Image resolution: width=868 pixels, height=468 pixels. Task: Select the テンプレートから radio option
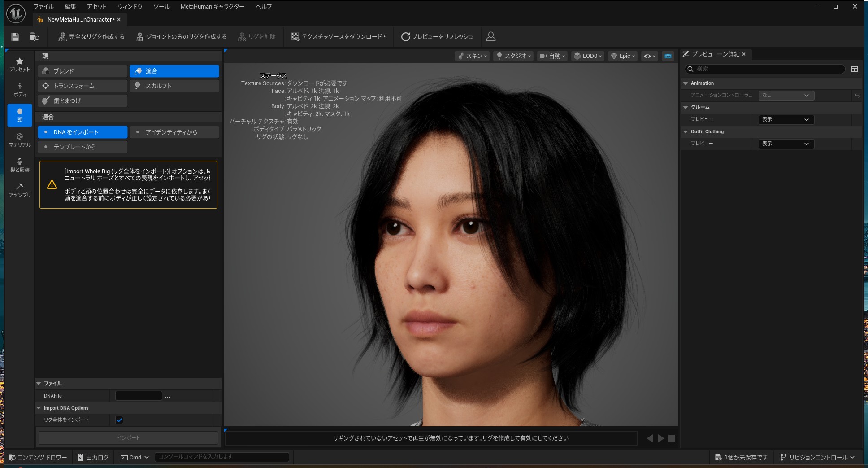pos(82,147)
